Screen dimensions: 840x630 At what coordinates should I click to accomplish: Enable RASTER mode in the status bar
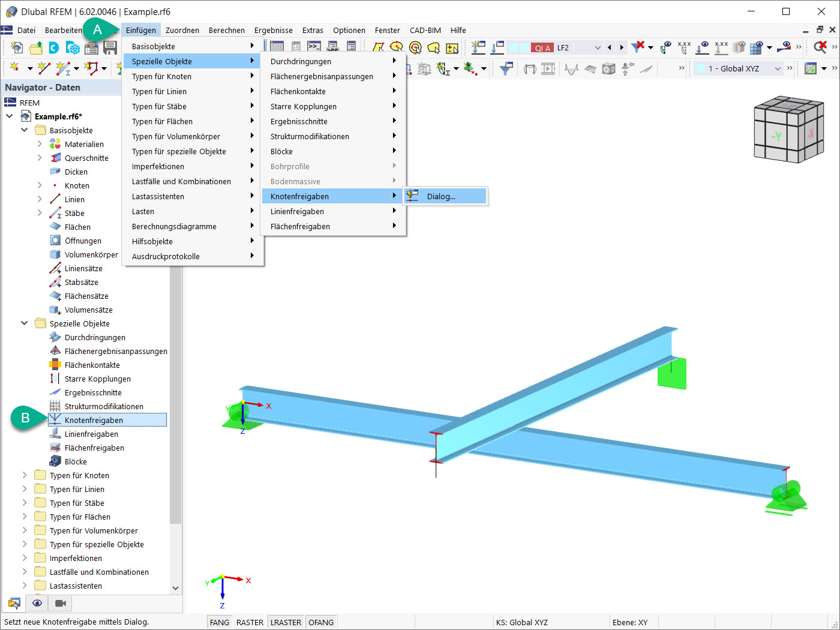(x=249, y=622)
